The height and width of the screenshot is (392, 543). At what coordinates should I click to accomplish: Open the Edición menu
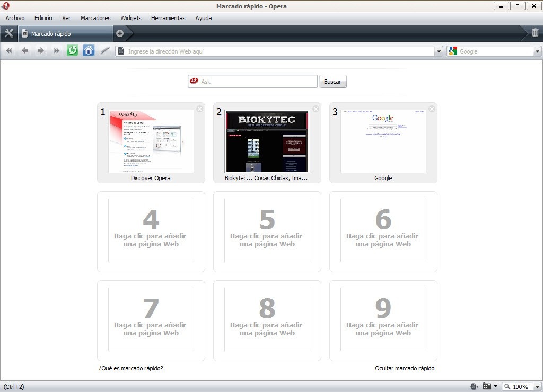coord(43,18)
